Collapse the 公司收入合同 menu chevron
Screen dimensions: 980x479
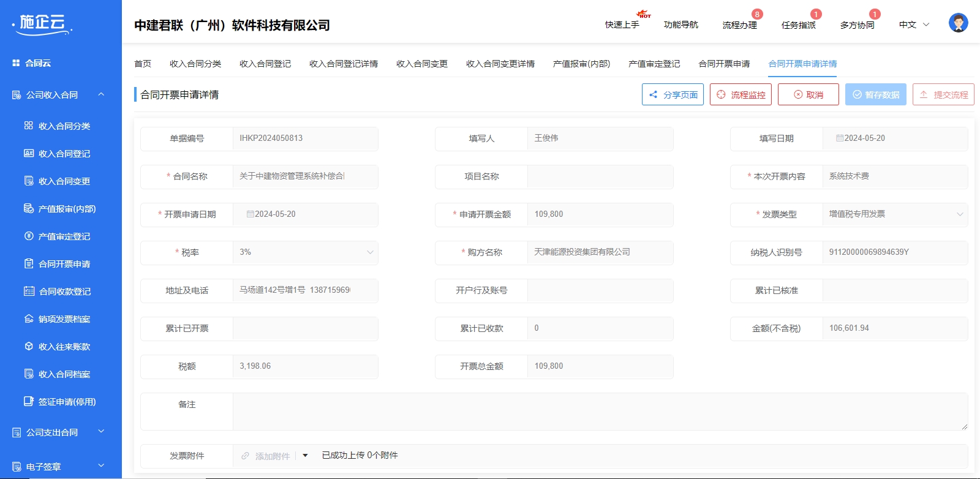[x=101, y=94]
